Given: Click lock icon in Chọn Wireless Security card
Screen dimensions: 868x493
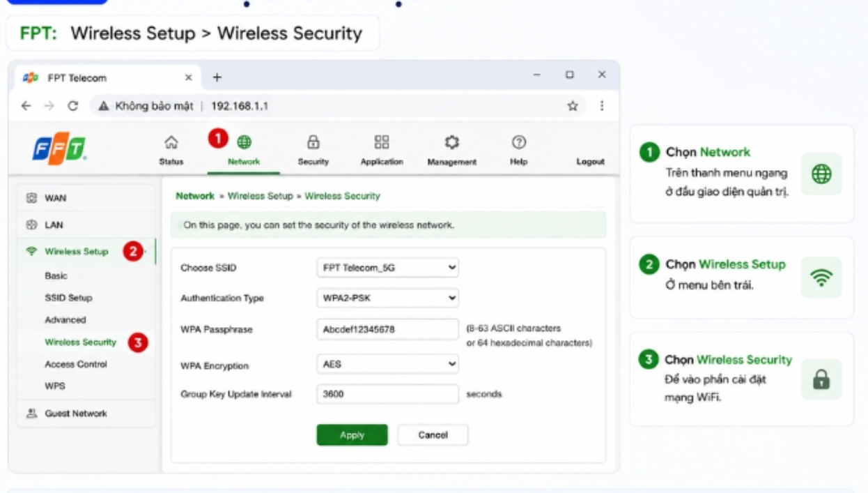Looking at the screenshot, I should pos(821,379).
